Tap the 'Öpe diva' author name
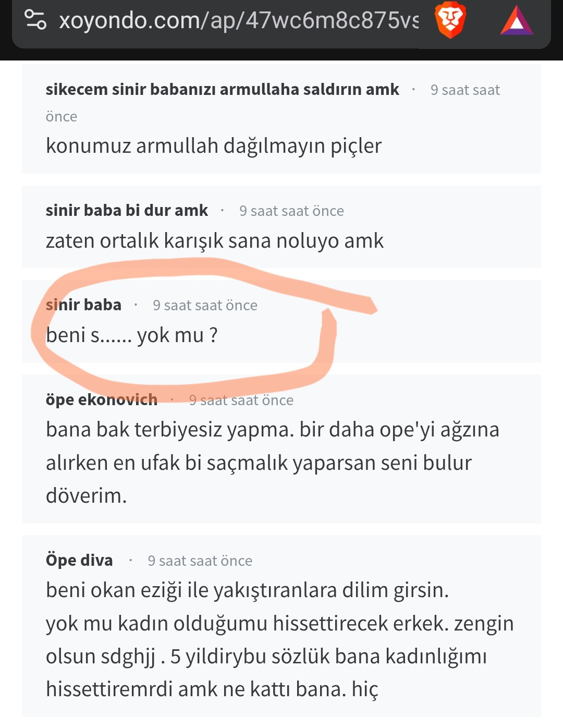Image resolution: width=563 pixels, height=728 pixels. 79,560
